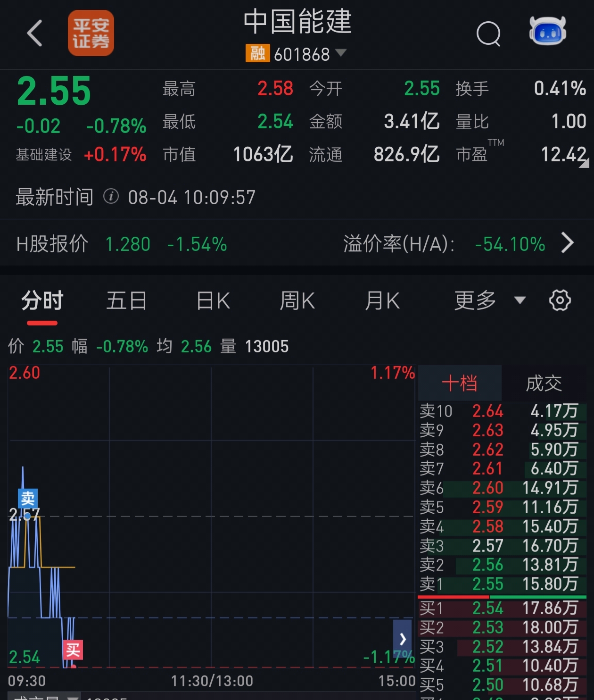594x700 pixels.
Task: Tap the 流通 value 826.9亿
Action: tap(406, 154)
